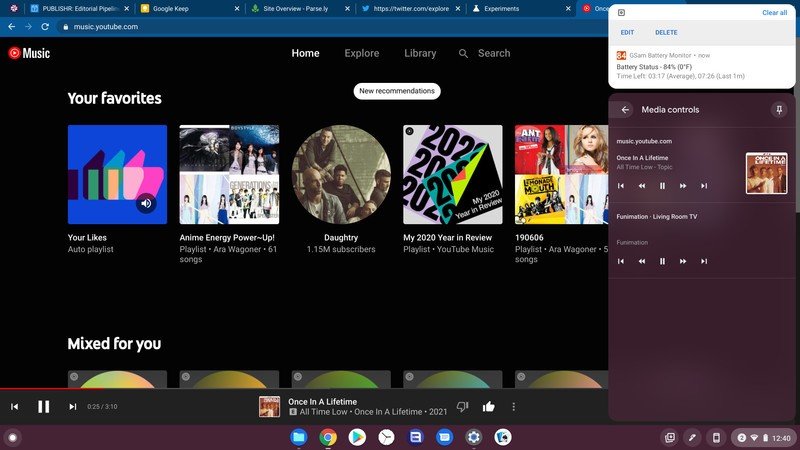Open the Daughtry artist circle

tap(341, 174)
